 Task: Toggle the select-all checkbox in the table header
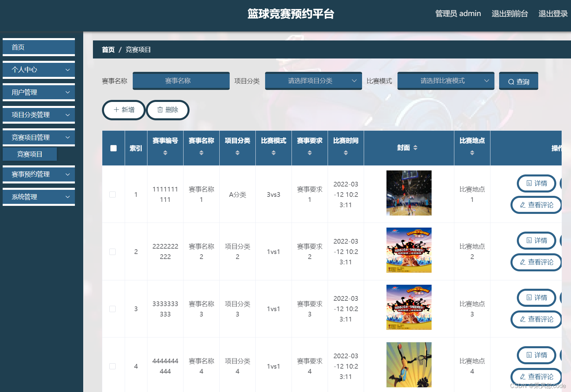point(113,147)
